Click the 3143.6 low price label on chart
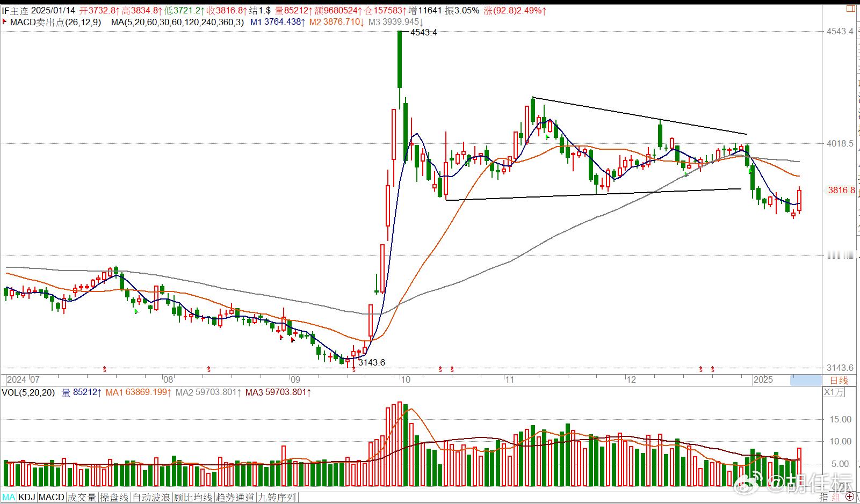 372,362
